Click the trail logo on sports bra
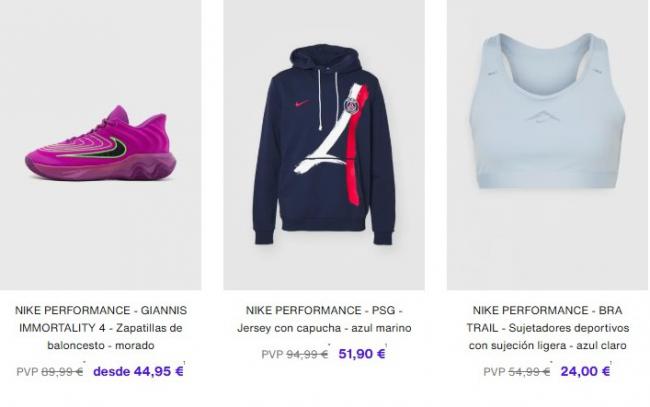Viewport: 650px width, 407px height. point(543,116)
